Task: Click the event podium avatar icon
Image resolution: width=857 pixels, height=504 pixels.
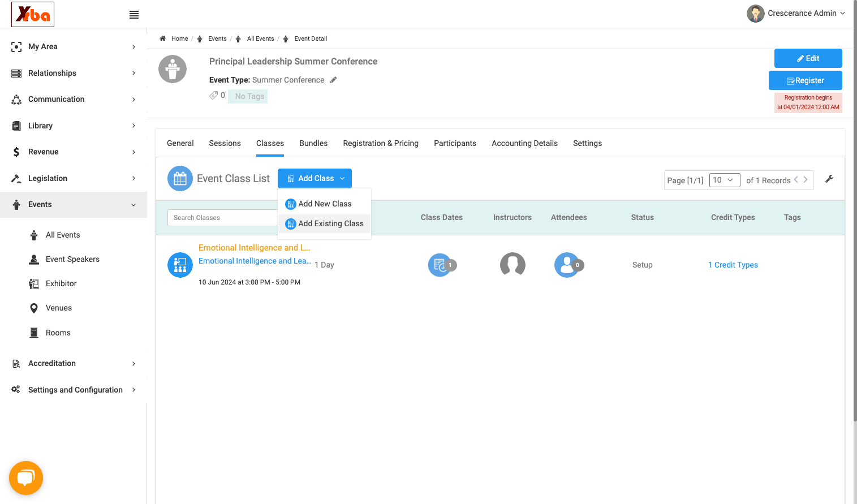Action: [173, 69]
